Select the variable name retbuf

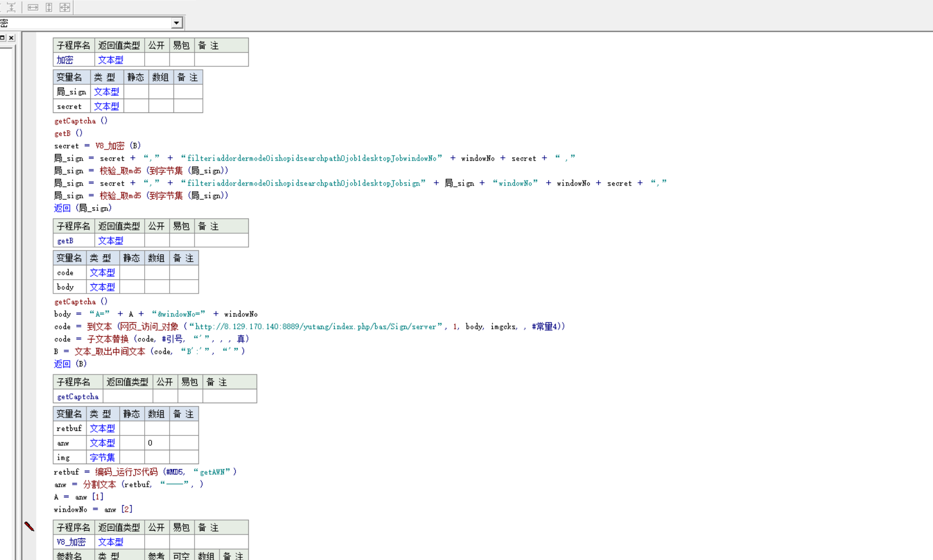(70, 428)
